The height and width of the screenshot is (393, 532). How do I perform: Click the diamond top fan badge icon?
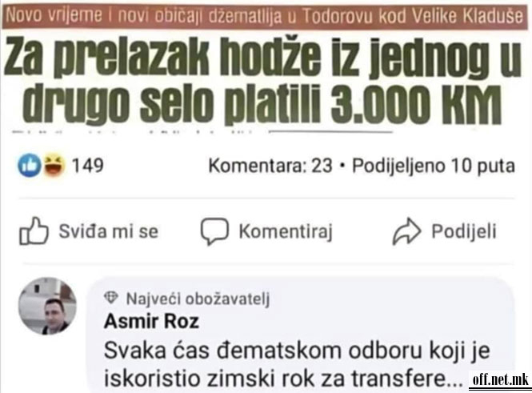[x=111, y=298]
